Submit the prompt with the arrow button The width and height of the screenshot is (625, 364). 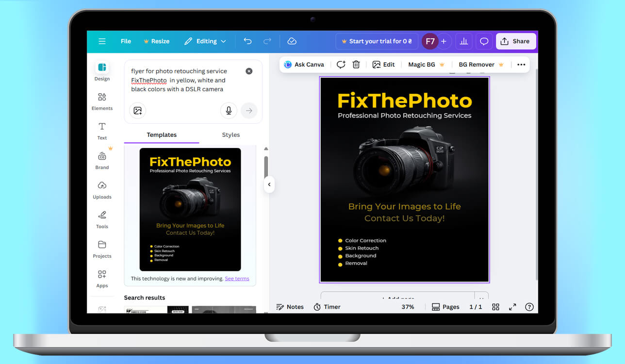[249, 111]
